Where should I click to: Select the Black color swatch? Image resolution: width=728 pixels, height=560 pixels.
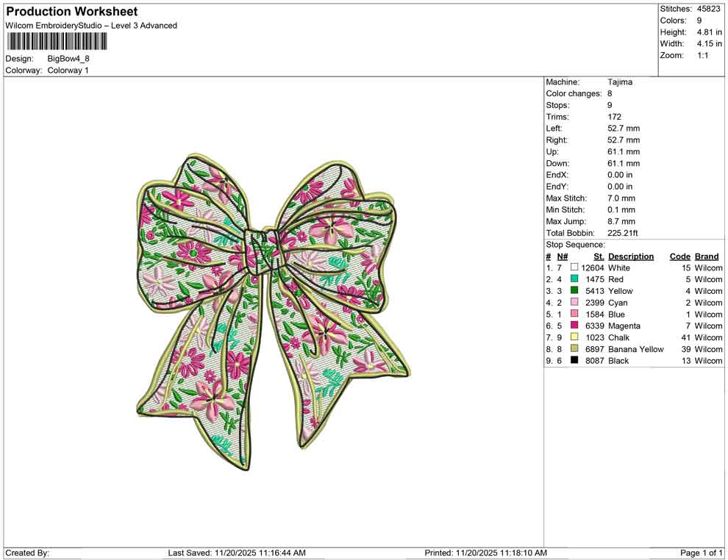tap(574, 361)
